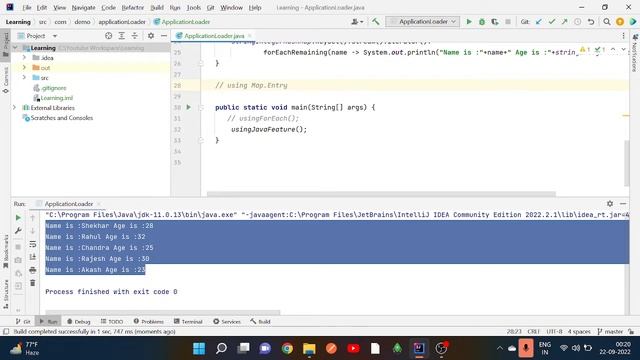Image resolution: width=640 pixels, height=360 pixels.
Task: Open run configuration wrench icon
Action: tap(18, 231)
